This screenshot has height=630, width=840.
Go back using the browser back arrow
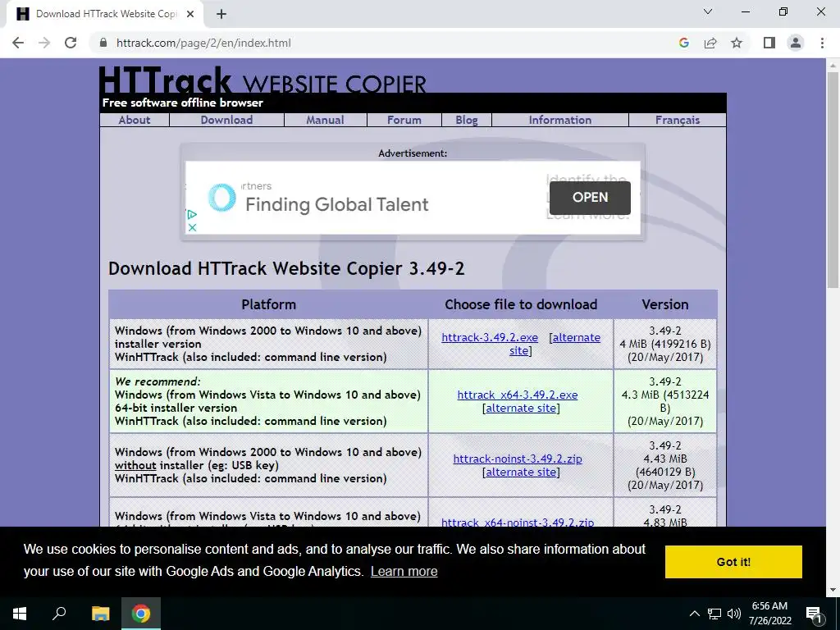point(18,43)
